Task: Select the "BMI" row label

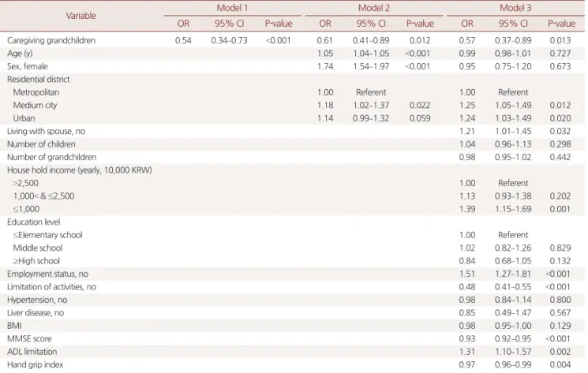Action: 14,326
